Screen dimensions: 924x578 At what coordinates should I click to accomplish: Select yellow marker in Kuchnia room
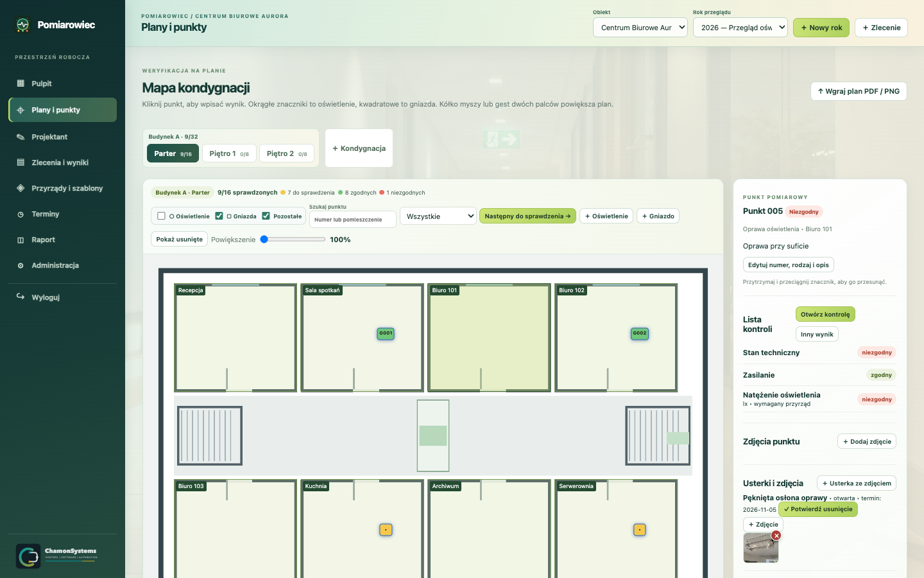(386, 530)
